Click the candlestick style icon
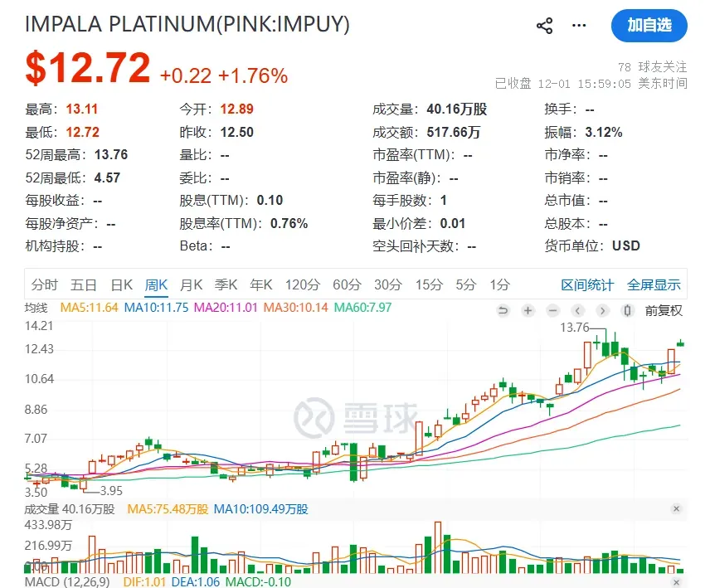 pyautogui.click(x=627, y=310)
